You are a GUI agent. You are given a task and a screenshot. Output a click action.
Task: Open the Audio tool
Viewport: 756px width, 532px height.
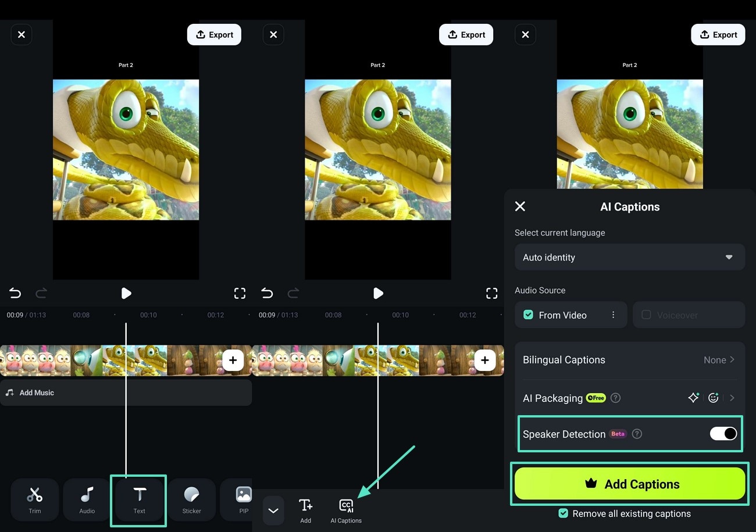point(87,499)
